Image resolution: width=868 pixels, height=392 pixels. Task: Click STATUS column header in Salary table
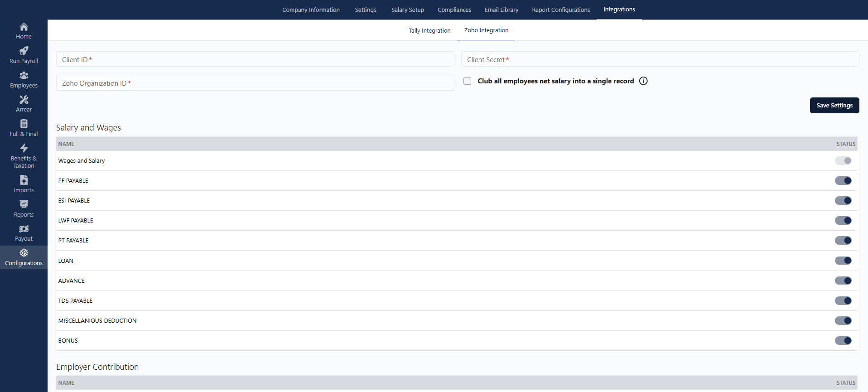coord(846,144)
